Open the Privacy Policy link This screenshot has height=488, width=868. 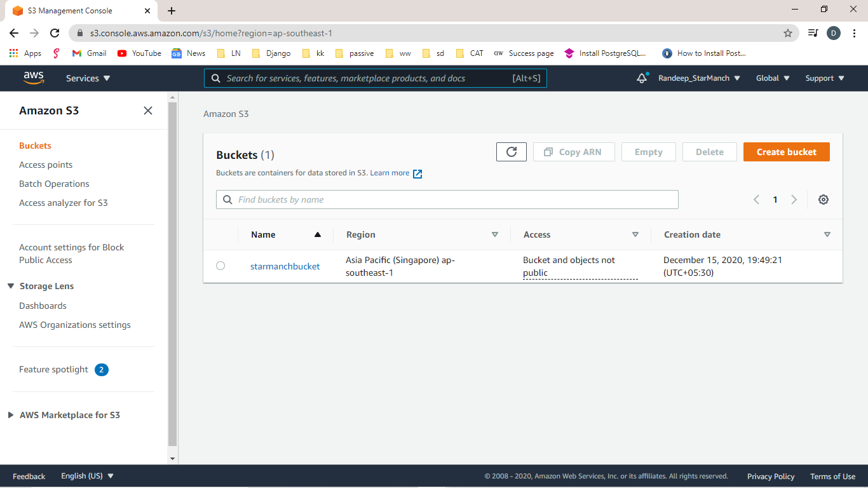771,476
